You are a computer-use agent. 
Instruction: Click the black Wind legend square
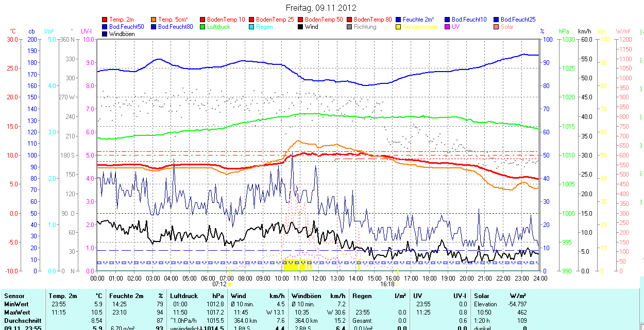coord(301,27)
